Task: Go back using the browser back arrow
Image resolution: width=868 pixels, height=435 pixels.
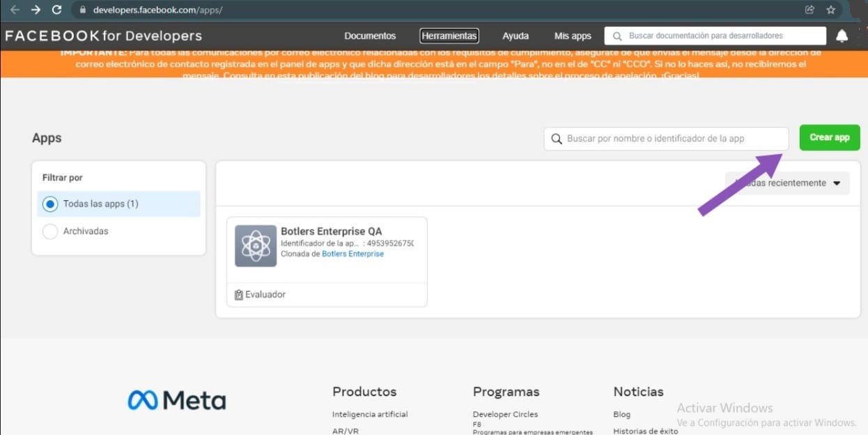Action: pos(15,10)
